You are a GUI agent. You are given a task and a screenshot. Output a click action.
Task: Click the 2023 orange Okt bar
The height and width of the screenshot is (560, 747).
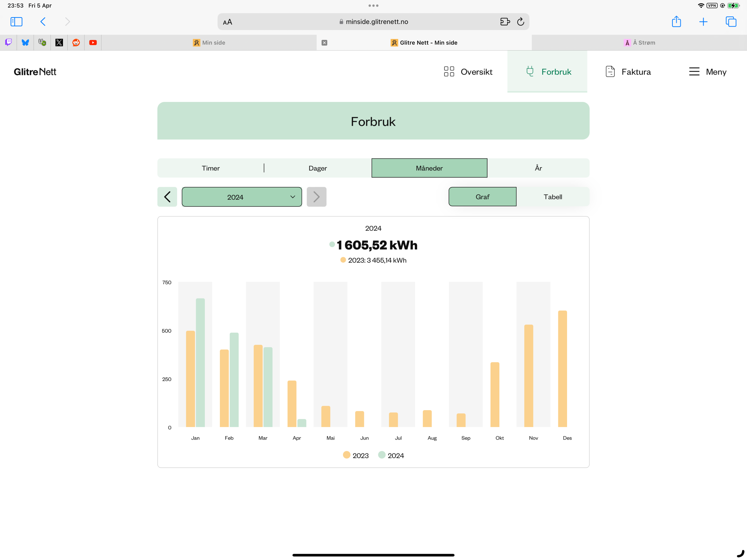[x=495, y=395]
